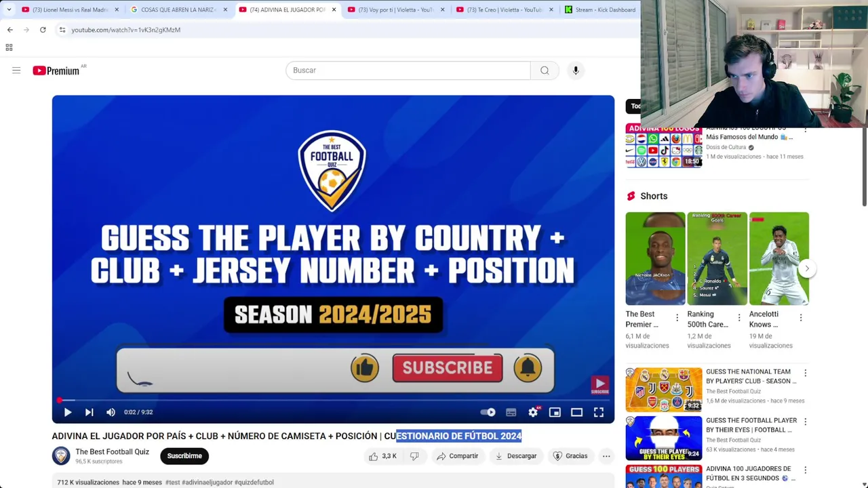Click the #test hashtag
868x488 pixels.
(172, 483)
